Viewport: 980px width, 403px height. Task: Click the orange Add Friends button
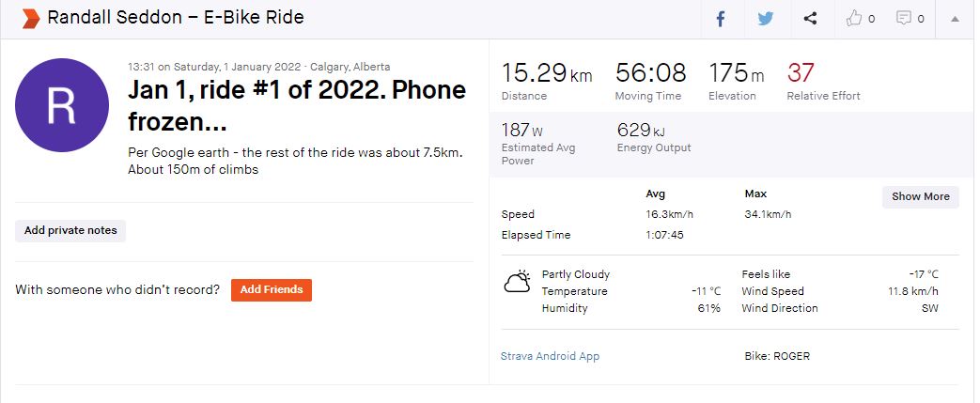pos(271,289)
